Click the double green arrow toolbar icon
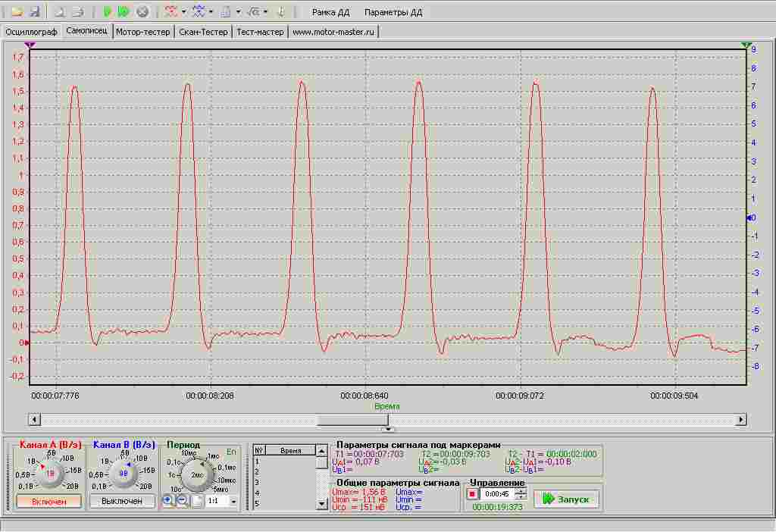 124,12
